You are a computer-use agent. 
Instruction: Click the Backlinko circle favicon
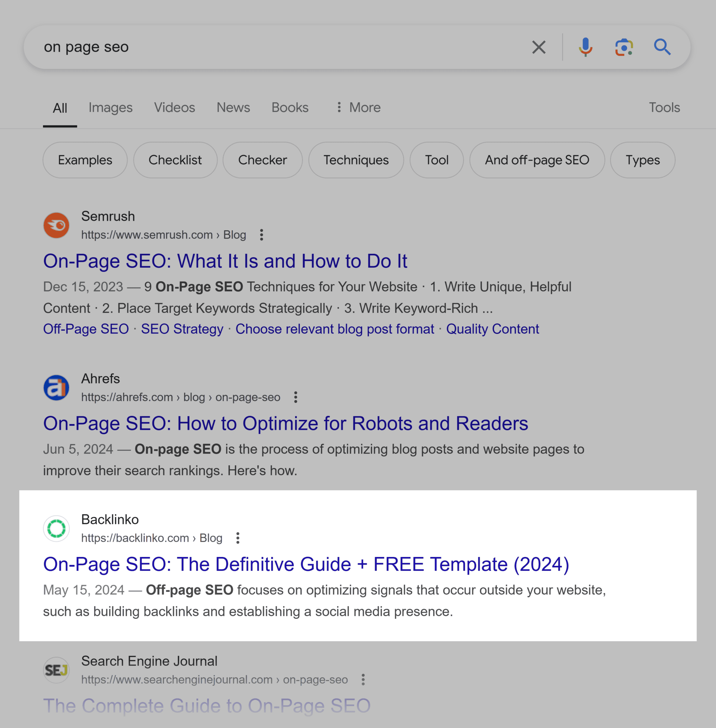pos(57,529)
